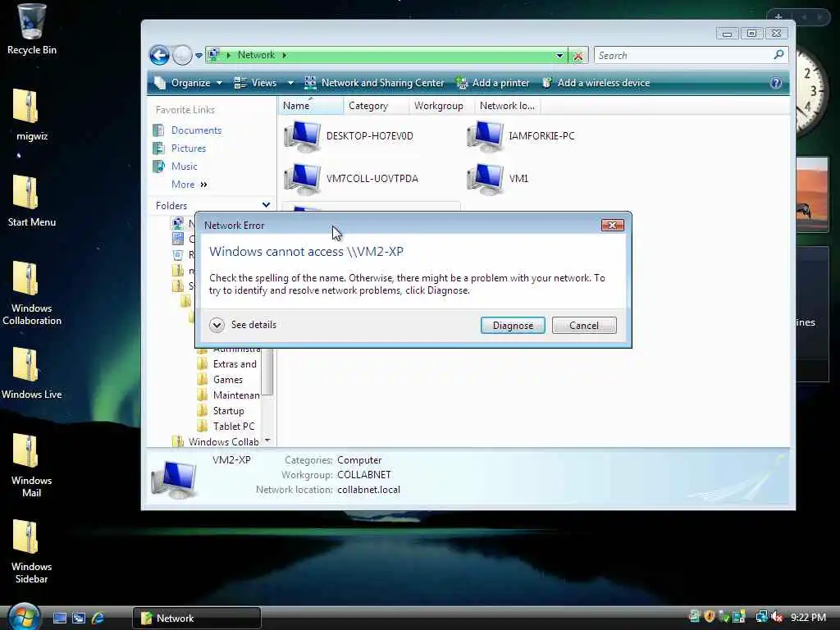The width and height of the screenshot is (840, 630).
Task: Launch Internet Explorer from quick launch
Action: (x=98, y=619)
